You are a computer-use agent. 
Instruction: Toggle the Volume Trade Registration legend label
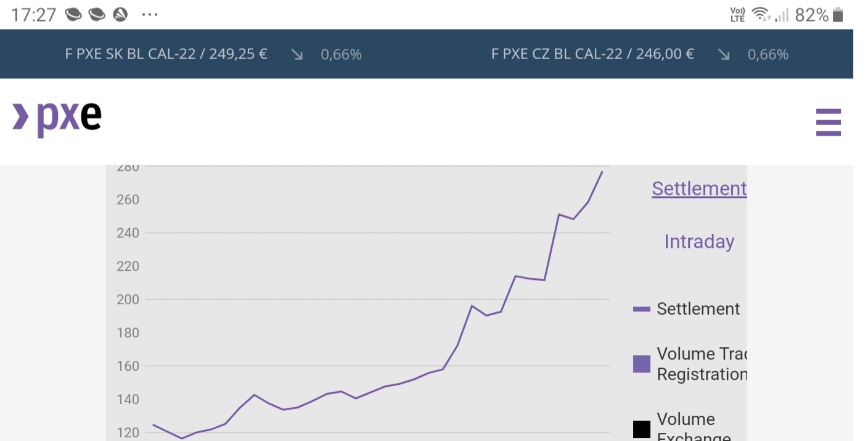click(x=702, y=364)
